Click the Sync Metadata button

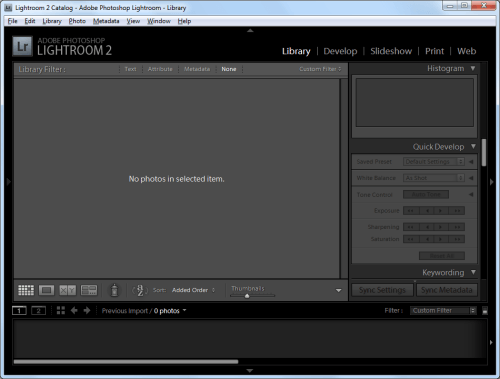pos(447,290)
